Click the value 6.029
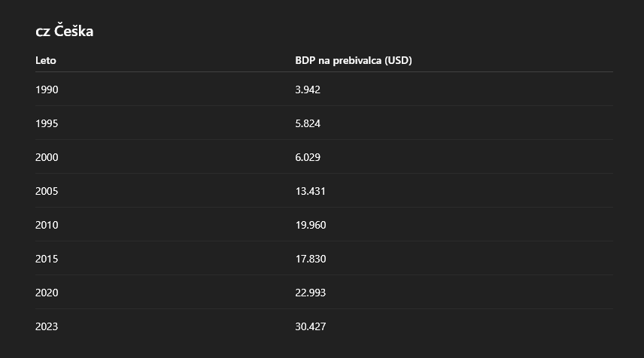 click(308, 157)
